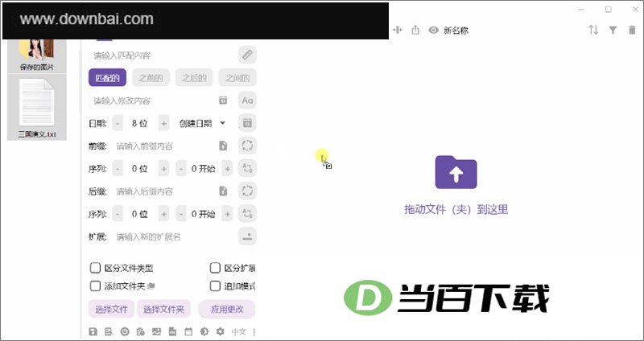Image resolution: width=644 pixels, height=341 pixels.
Task: Click the circular power-like icon in bottom toolbar
Action: 125,331
